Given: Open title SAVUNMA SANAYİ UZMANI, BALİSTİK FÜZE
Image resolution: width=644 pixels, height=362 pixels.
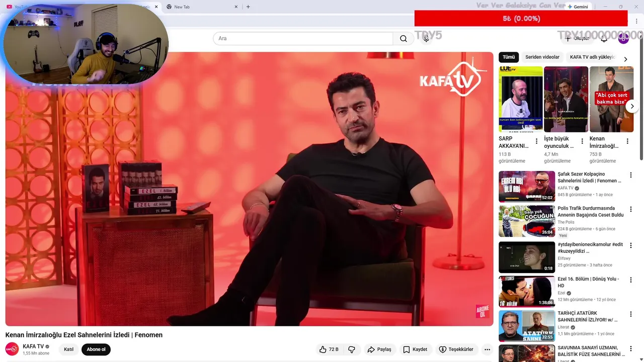Looking at the screenshot, I should coord(591,351).
